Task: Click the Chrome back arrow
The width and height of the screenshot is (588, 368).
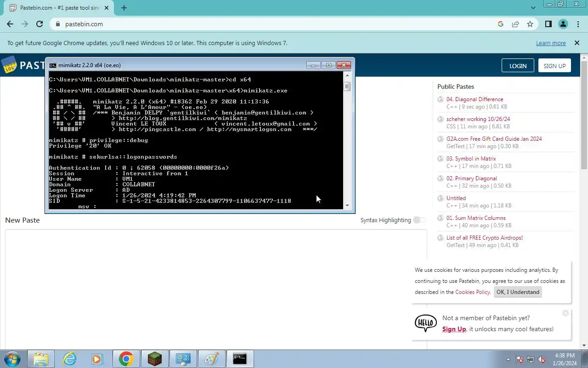Action: click(x=10, y=24)
